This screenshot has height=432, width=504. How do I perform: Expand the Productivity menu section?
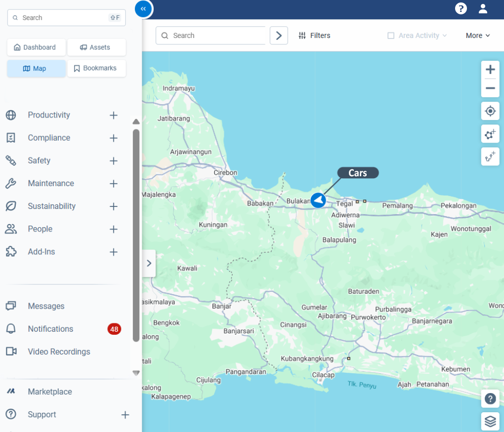pyautogui.click(x=113, y=115)
